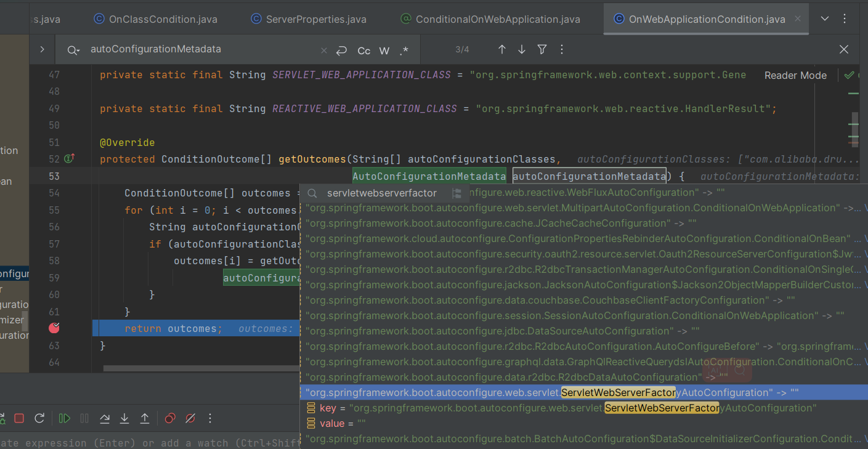Click the Resume Program debug icon
This screenshot has height=449, width=868.
(x=64, y=418)
